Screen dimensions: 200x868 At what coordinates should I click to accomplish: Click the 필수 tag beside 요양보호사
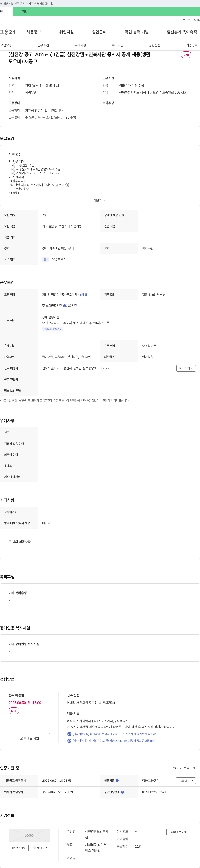coord(46,259)
